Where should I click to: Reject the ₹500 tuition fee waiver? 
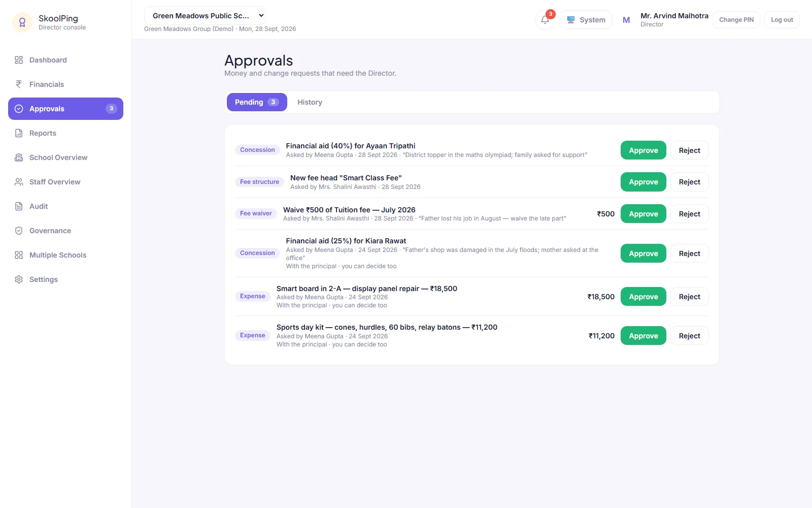[x=690, y=214]
